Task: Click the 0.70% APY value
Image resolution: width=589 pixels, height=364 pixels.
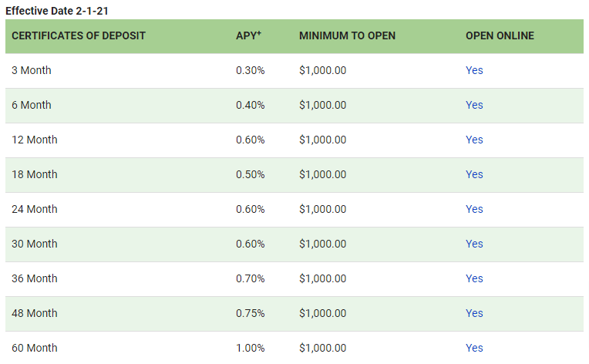Action: click(x=251, y=278)
